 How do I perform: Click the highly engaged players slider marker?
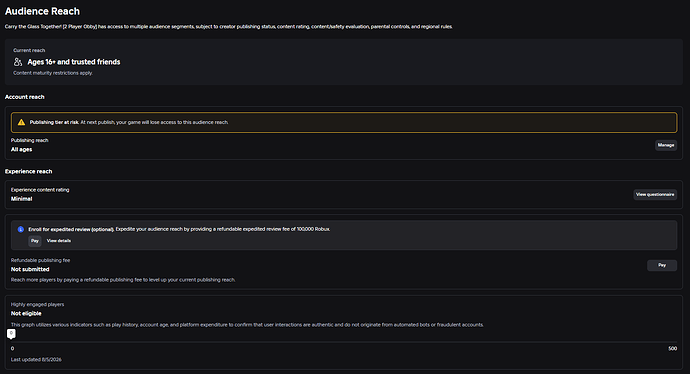tap(11, 334)
